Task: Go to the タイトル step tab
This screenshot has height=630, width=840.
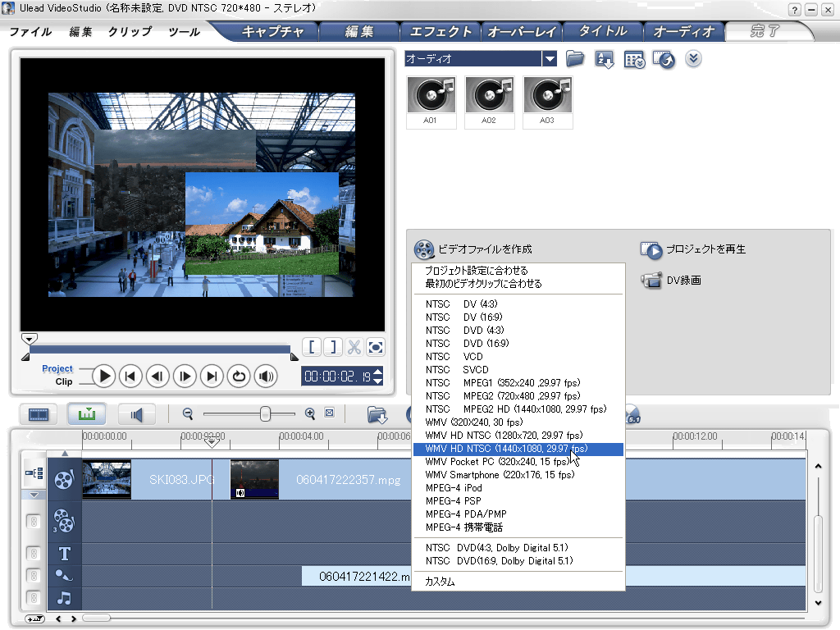Action: 603,32
